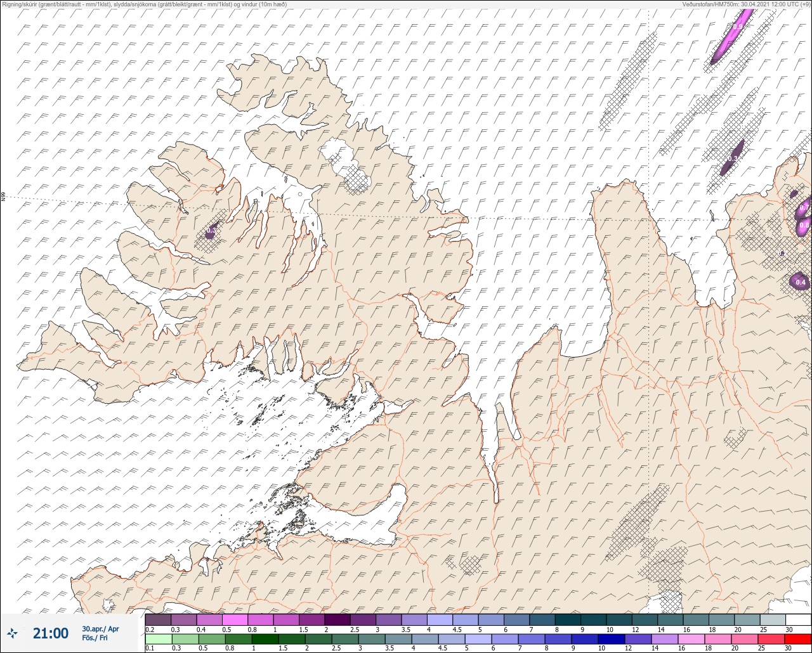Click the N99 label on the left edge
The image size is (812, 653).
point(3,197)
